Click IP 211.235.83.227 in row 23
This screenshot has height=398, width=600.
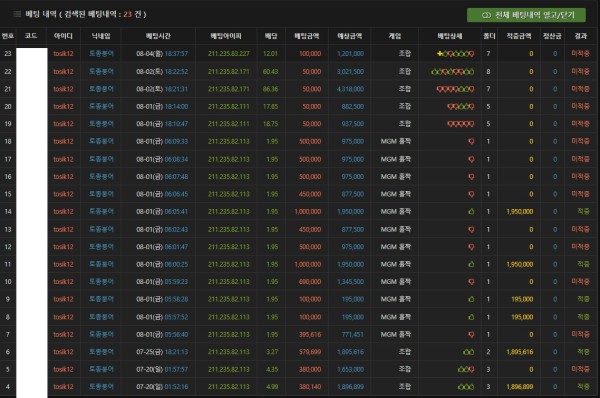coord(228,54)
